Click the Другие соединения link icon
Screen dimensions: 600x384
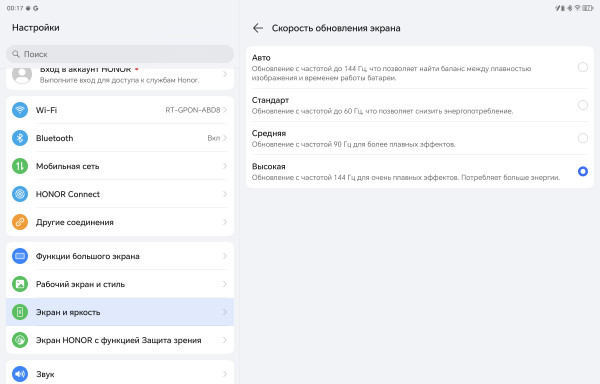tap(20, 222)
